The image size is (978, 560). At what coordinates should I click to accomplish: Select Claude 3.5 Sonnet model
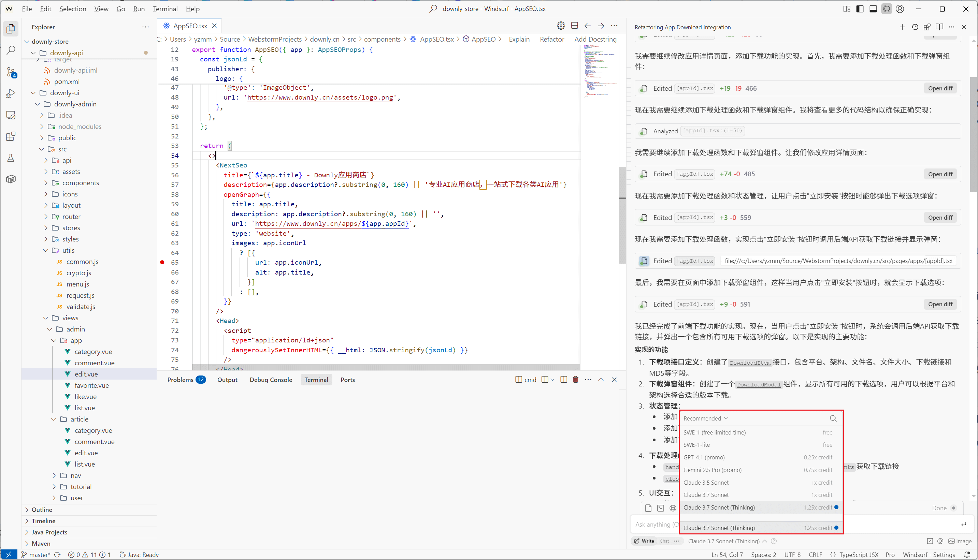pyautogui.click(x=761, y=483)
